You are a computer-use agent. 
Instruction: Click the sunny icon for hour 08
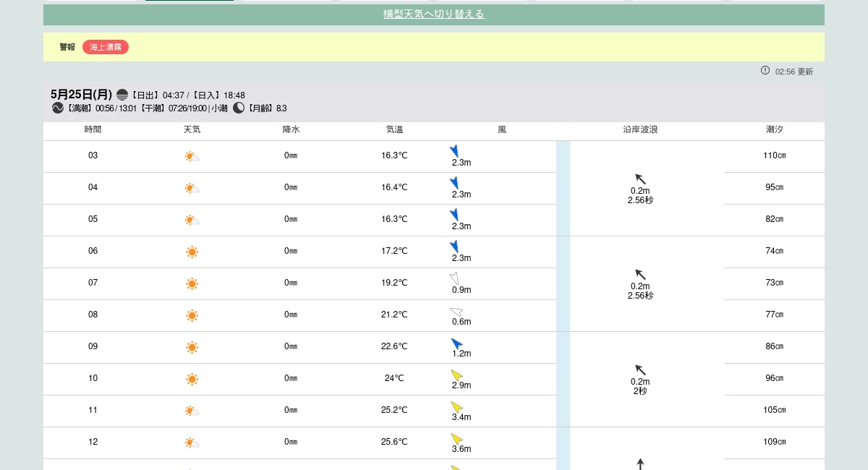pyautogui.click(x=192, y=315)
